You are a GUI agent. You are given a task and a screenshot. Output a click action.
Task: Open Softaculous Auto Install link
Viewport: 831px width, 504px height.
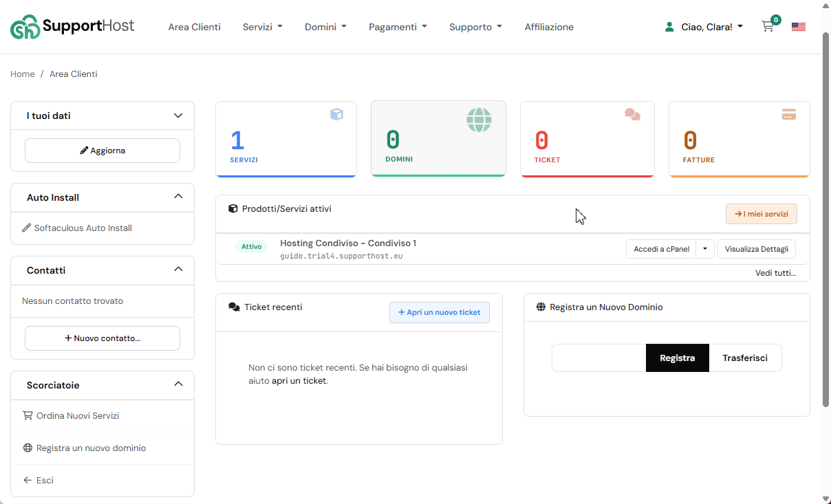83,228
